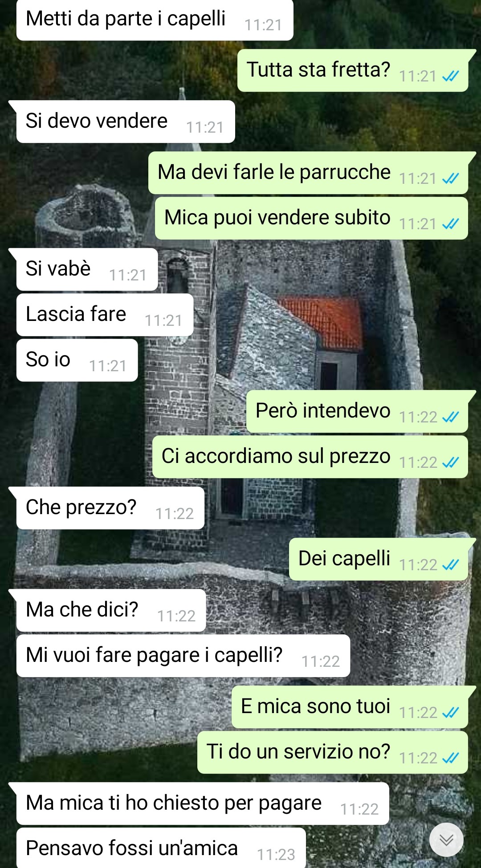Tap the read ticks on 'Ti do un servizio no?'
This screenshot has width=481, height=868.
450,758
